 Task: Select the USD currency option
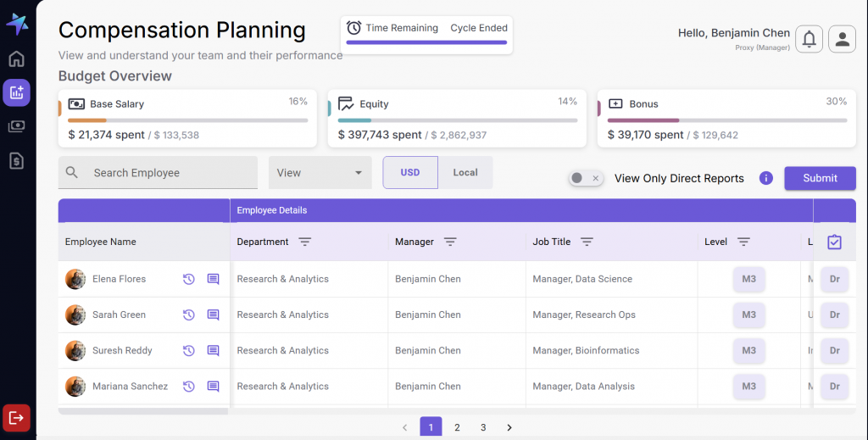click(410, 173)
